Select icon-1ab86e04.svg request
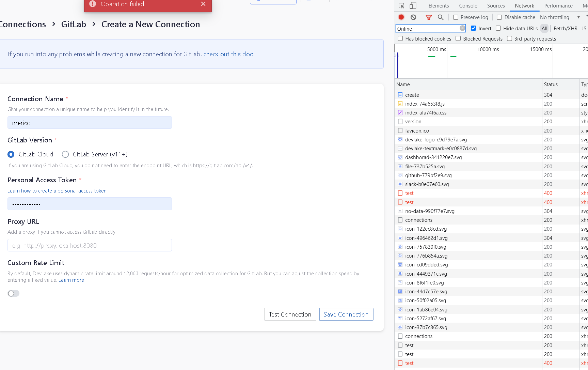 [468, 309]
